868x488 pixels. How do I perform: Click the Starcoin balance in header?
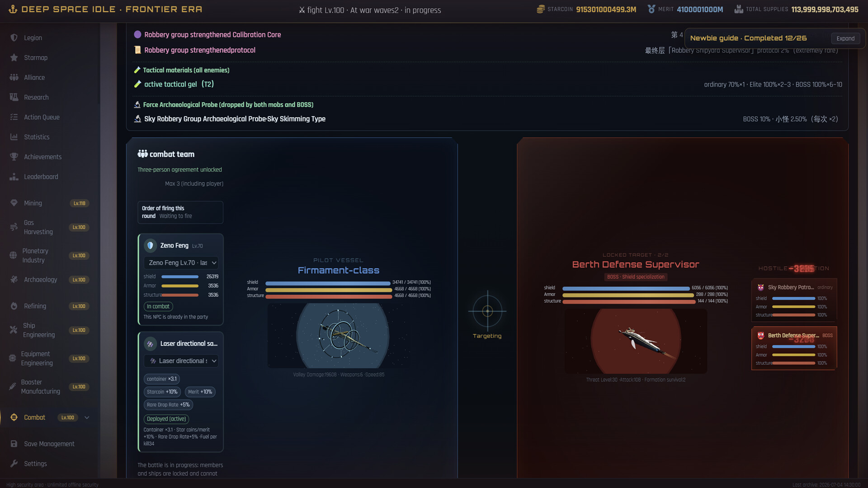(x=606, y=9)
